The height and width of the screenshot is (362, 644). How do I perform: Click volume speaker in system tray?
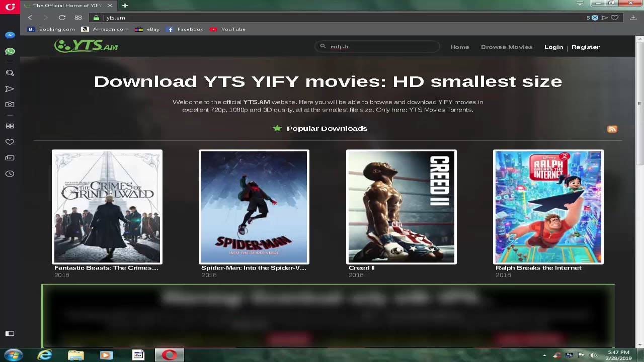click(x=593, y=355)
